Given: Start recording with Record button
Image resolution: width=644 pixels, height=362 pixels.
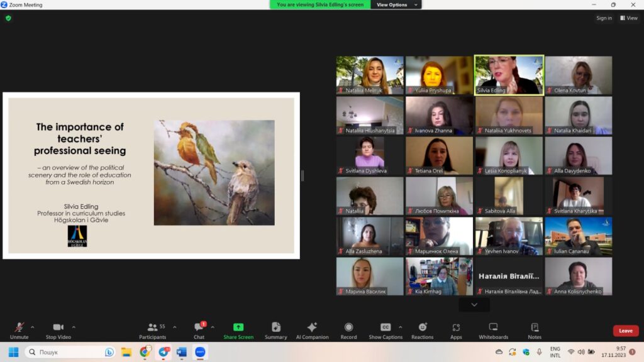Looking at the screenshot, I should pyautogui.click(x=348, y=331).
